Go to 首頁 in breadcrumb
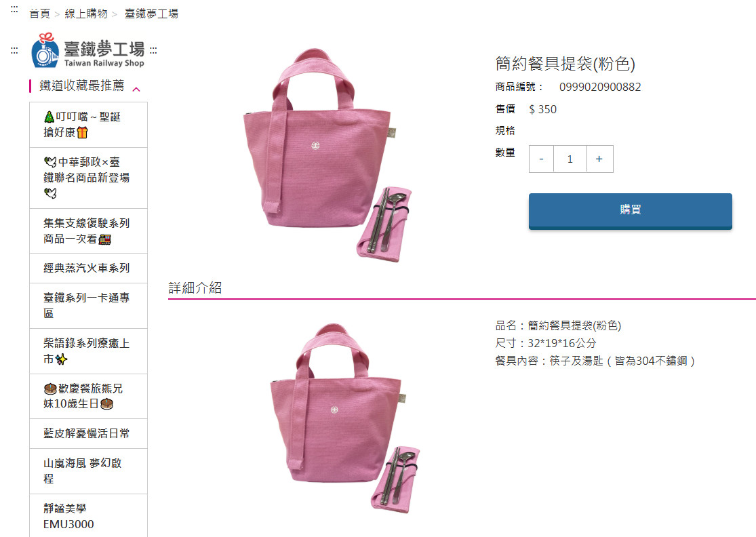 pyautogui.click(x=39, y=14)
